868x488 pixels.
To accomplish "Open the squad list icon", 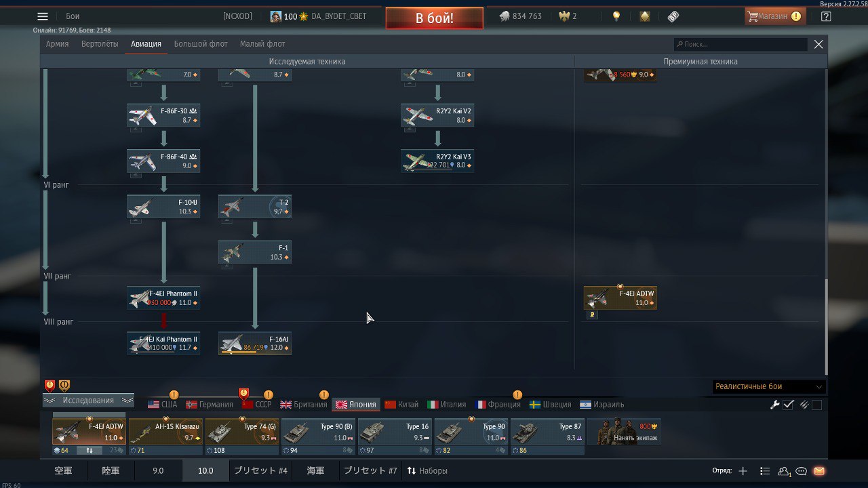I will pos(765,471).
